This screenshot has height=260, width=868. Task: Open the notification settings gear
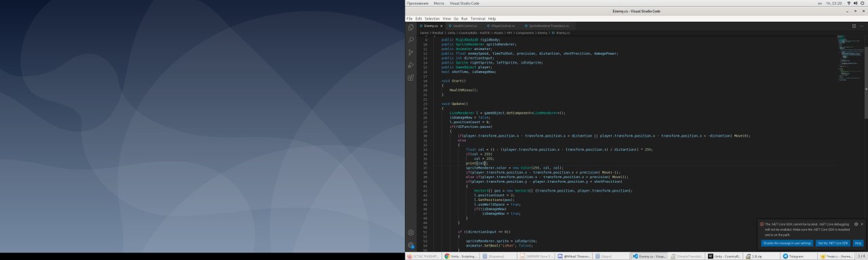856,223
